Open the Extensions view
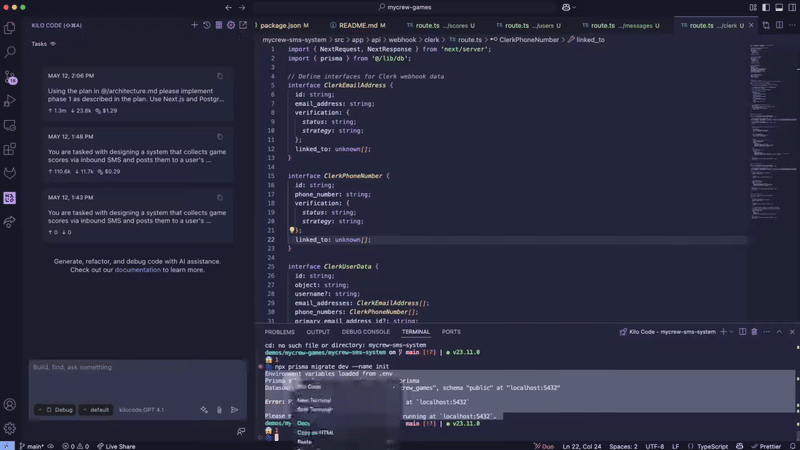 tap(10, 150)
